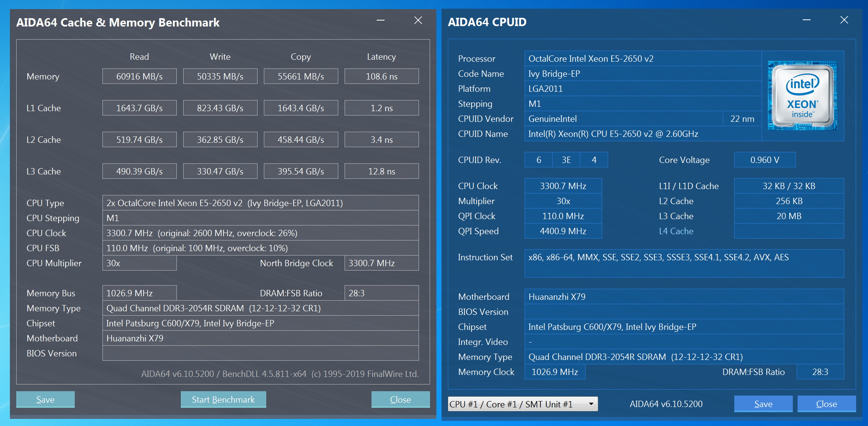Click Memory Clock value 1026.9 MHz in CPUID window

pos(555,372)
